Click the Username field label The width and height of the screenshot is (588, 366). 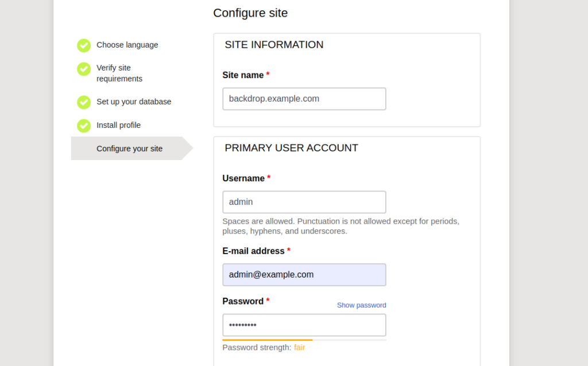tap(243, 178)
